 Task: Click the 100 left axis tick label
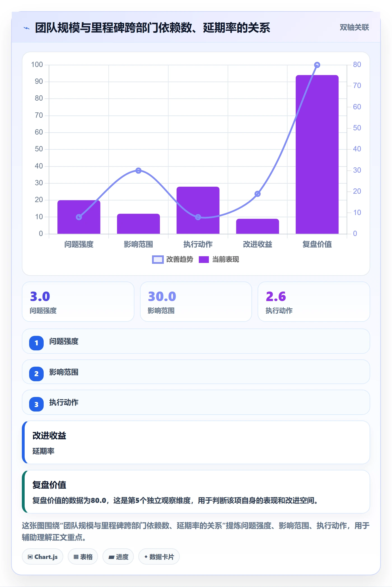click(x=37, y=65)
